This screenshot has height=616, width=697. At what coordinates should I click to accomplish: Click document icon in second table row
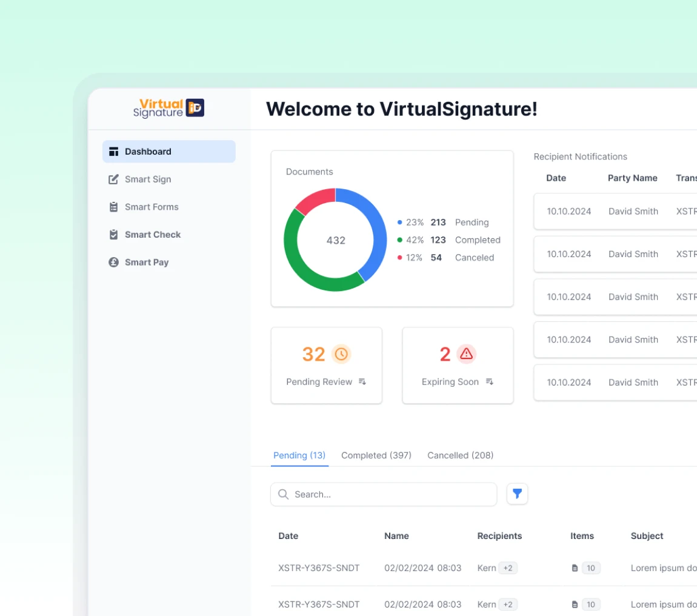click(575, 604)
